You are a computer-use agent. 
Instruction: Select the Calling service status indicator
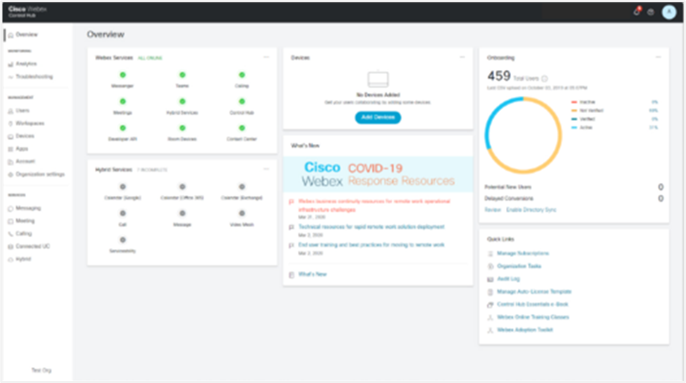[242, 75]
